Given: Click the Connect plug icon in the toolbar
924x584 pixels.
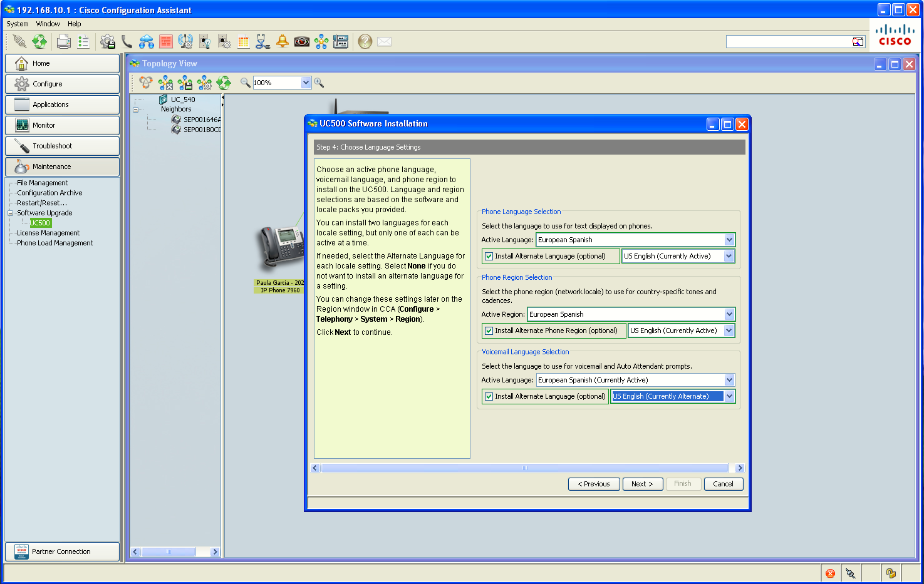Looking at the screenshot, I should coord(19,41).
